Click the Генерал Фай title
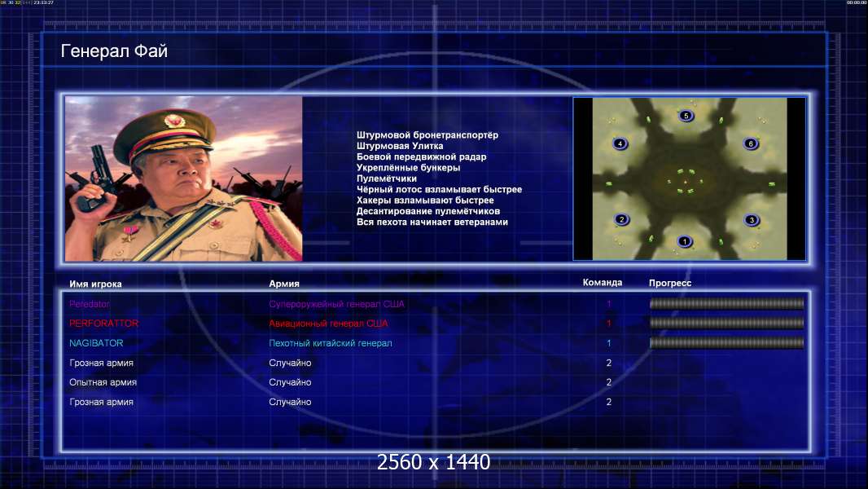This screenshot has width=868, height=489. (x=114, y=51)
